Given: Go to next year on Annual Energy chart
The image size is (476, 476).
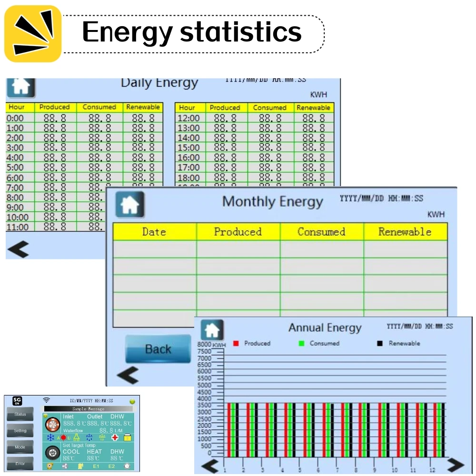Looking at the screenshot, I should [455, 465].
